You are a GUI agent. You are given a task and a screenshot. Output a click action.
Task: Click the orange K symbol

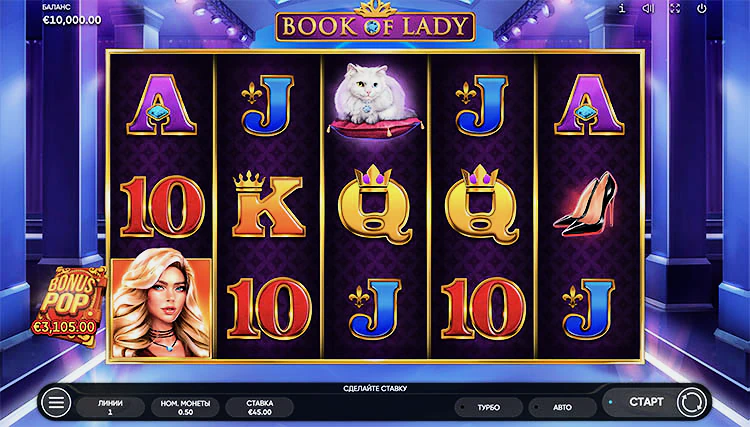coord(268,204)
